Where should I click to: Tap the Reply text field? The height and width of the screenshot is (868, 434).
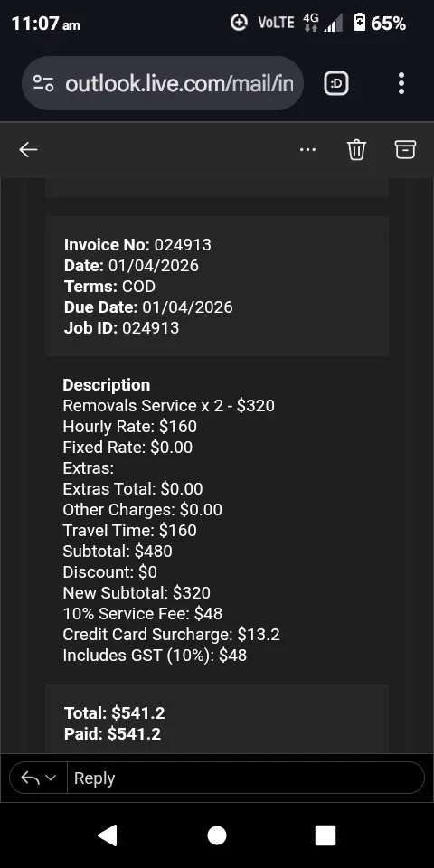coord(245,778)
